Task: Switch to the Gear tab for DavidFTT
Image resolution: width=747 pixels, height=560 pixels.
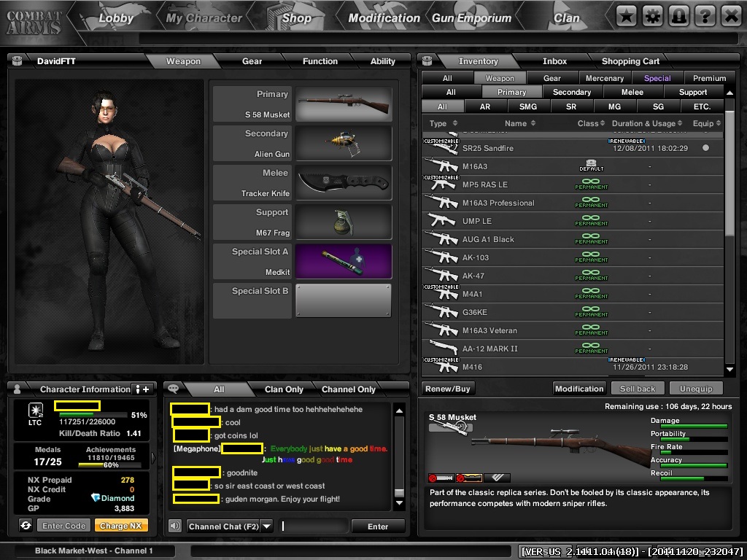Action: (252, 61)
